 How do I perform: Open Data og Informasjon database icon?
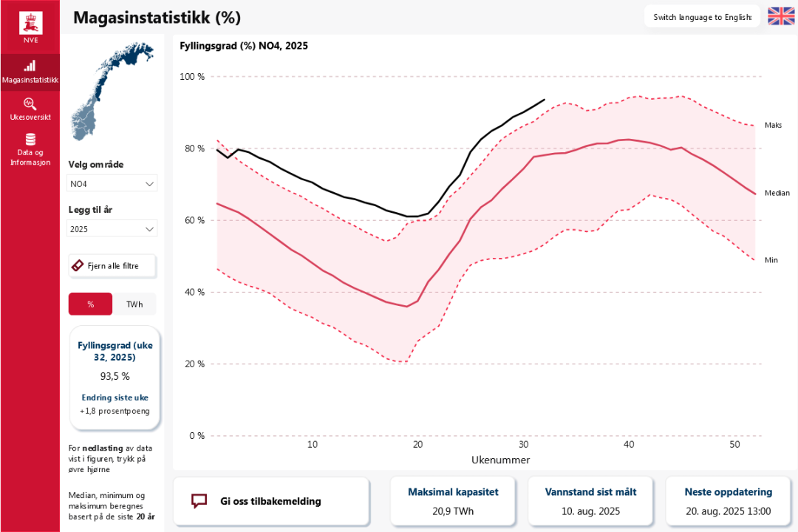[x=30, y=140]
